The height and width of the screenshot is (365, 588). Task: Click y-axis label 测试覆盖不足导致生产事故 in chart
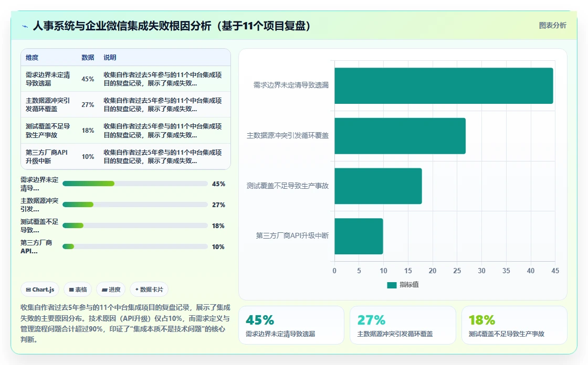click(288, 186)
